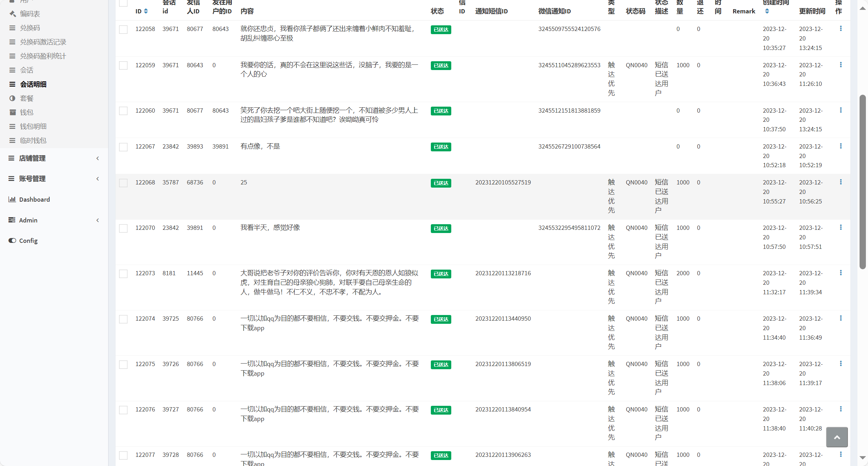This screenshot has height=466, width=868.
Task: Tick the checkbox for row 122075
Action: click(x=123, y=364)
